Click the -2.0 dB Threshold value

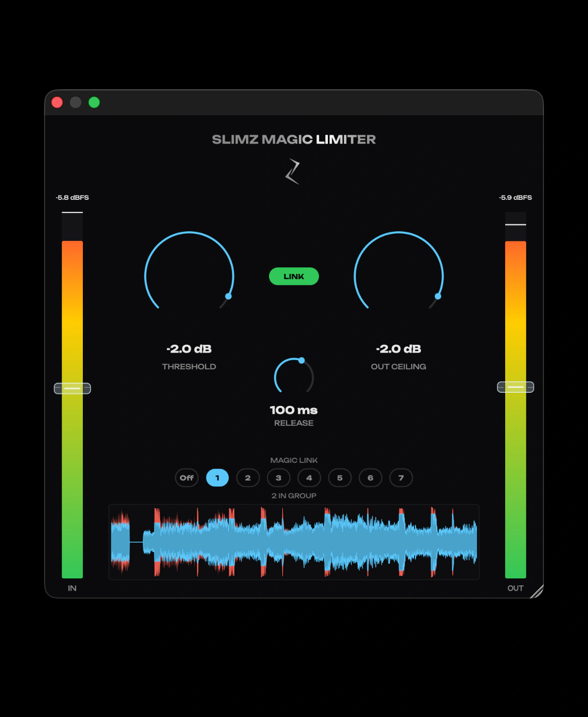tap(189, 349)
